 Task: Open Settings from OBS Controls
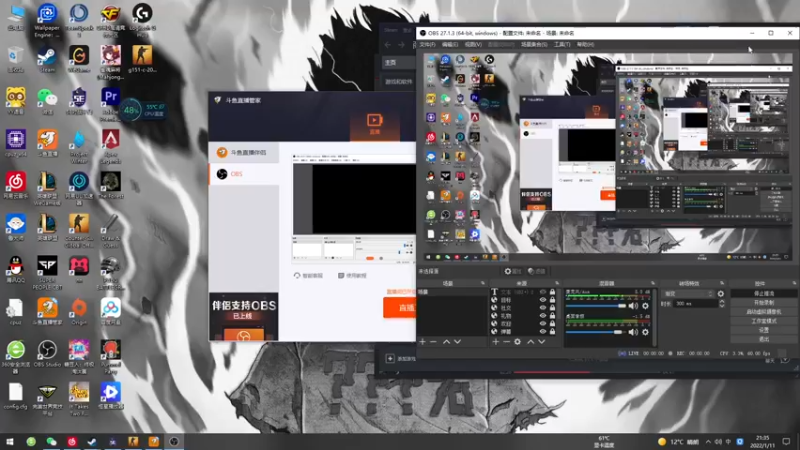tap(764, 330)
